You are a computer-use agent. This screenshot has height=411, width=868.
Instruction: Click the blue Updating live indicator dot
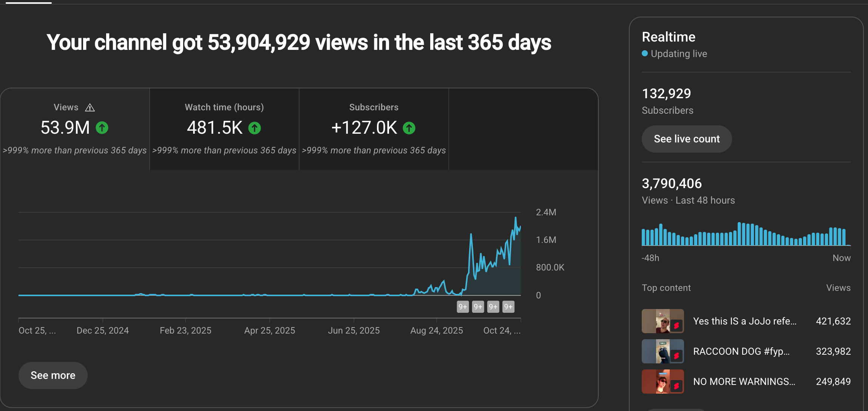coord(645,54)
